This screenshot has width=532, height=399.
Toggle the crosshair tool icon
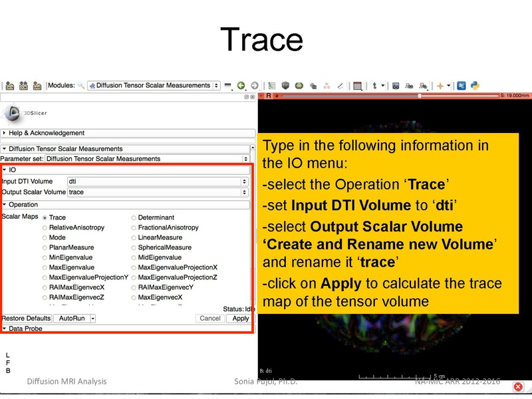pyautogui.click(x=439, y=86)
